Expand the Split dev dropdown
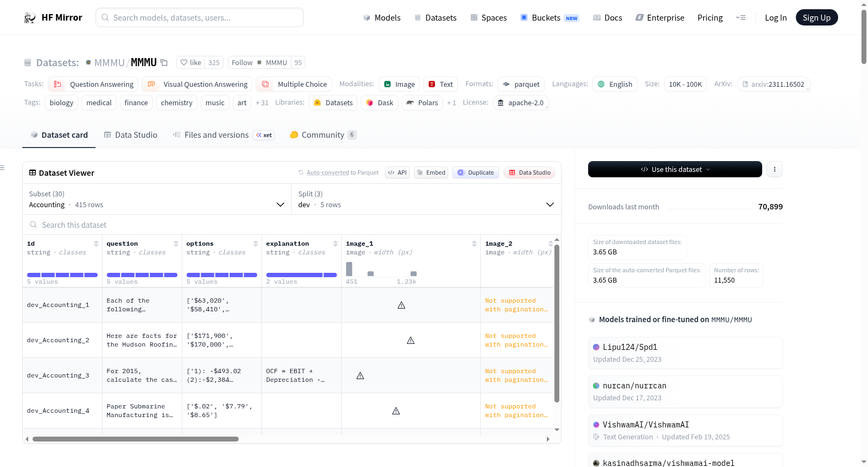Viewport: 868px width, 467px height. click(426, 199)
